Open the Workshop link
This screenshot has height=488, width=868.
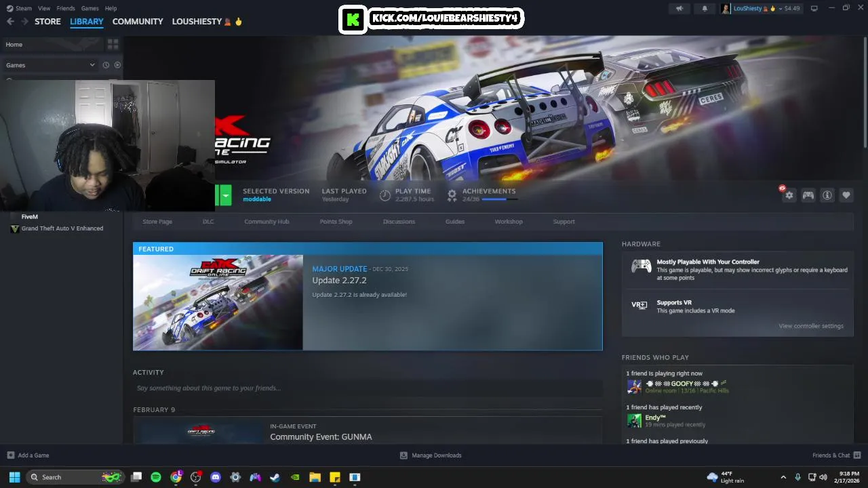point(509,222)
